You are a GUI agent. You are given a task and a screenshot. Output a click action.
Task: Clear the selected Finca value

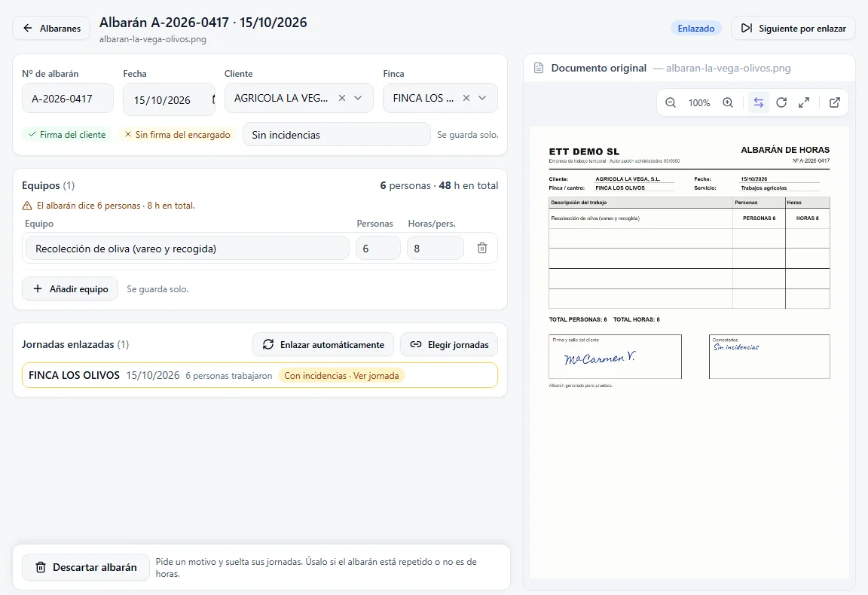[x=466, y=98]
